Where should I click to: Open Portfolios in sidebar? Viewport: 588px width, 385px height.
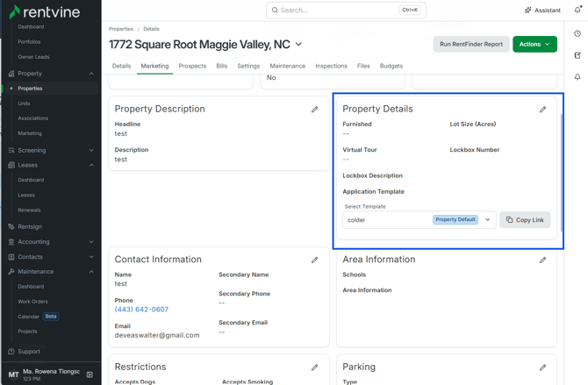click(x=29, y=42)
